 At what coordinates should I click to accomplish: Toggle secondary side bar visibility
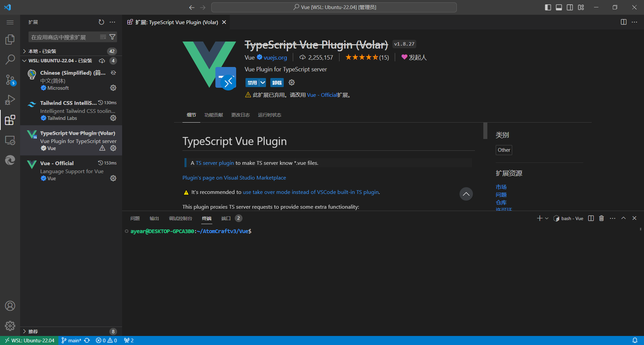coord(570,7)
